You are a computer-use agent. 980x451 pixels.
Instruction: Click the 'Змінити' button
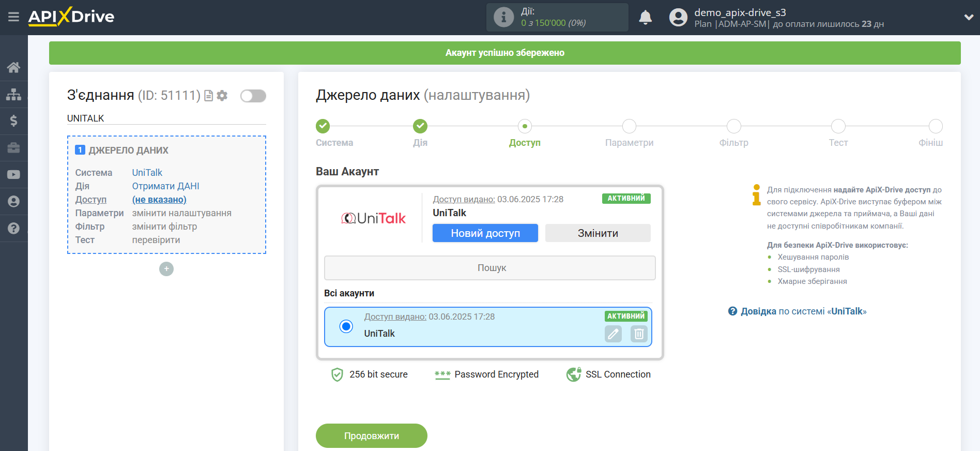[x=598, y=233]
